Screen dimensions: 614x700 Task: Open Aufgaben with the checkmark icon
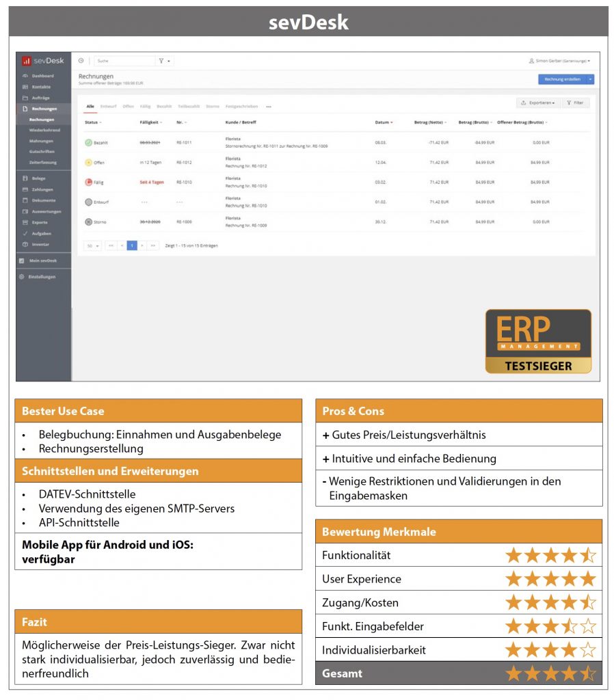tap(41, 234)
